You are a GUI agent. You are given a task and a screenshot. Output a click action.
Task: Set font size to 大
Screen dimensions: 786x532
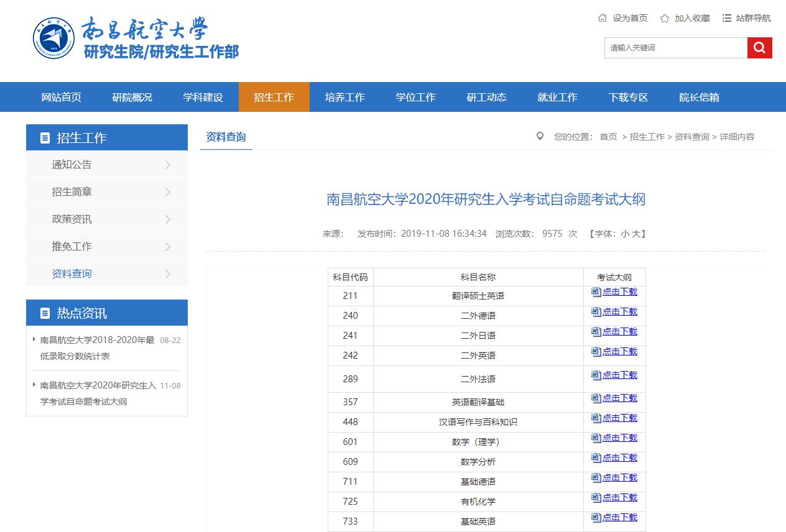tap(636, 234)
